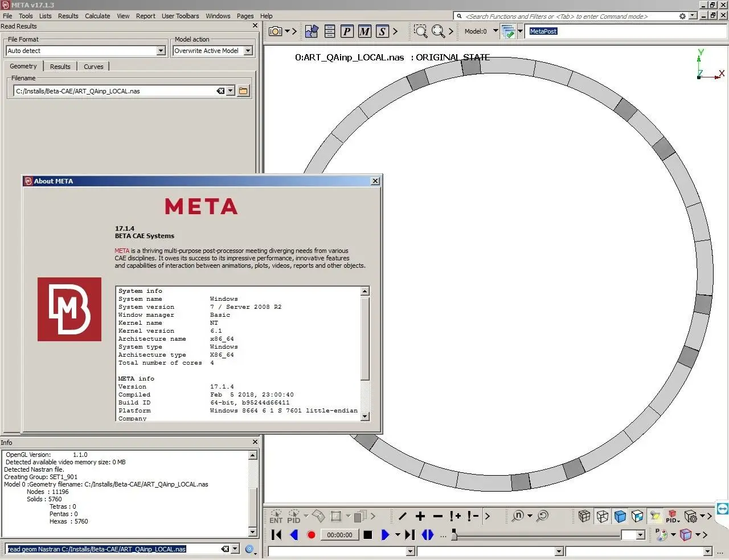Expand the Filename history dropdown
The image size is (729, 560).
230,91
